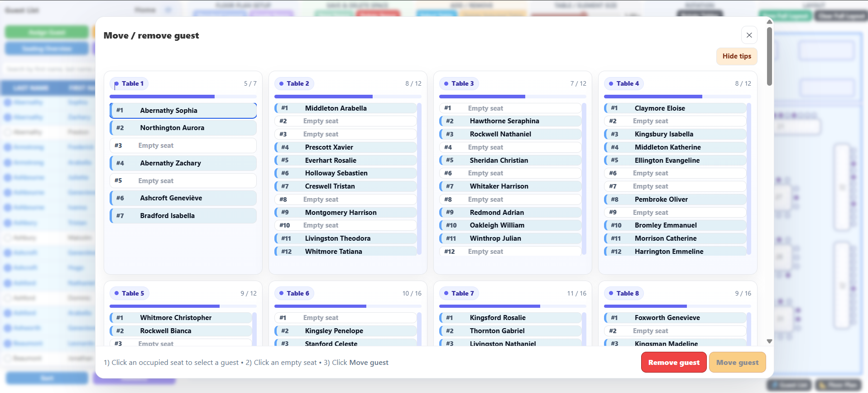The height and width of the screenshot is (393, 868).
Task: Click the Table 2 seat list scrollbar
Action: 419,179
